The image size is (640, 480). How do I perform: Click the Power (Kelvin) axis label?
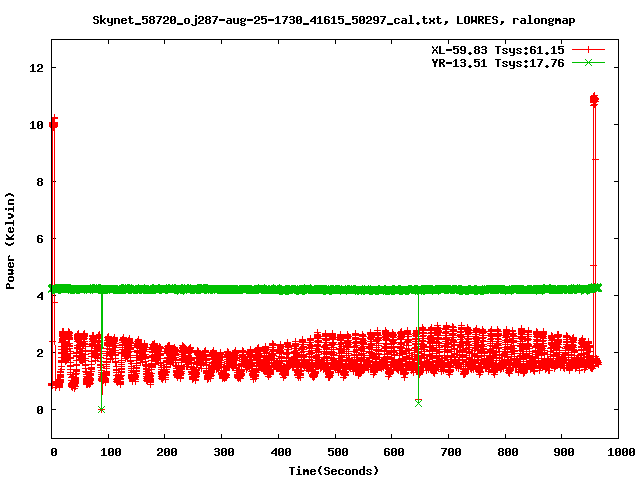(x=10, y=240)
